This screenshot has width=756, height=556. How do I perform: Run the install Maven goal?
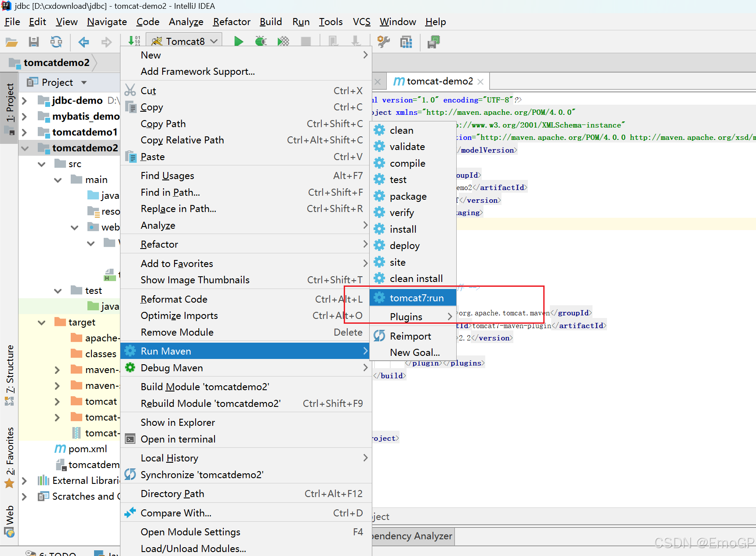[x=413, y=229]
